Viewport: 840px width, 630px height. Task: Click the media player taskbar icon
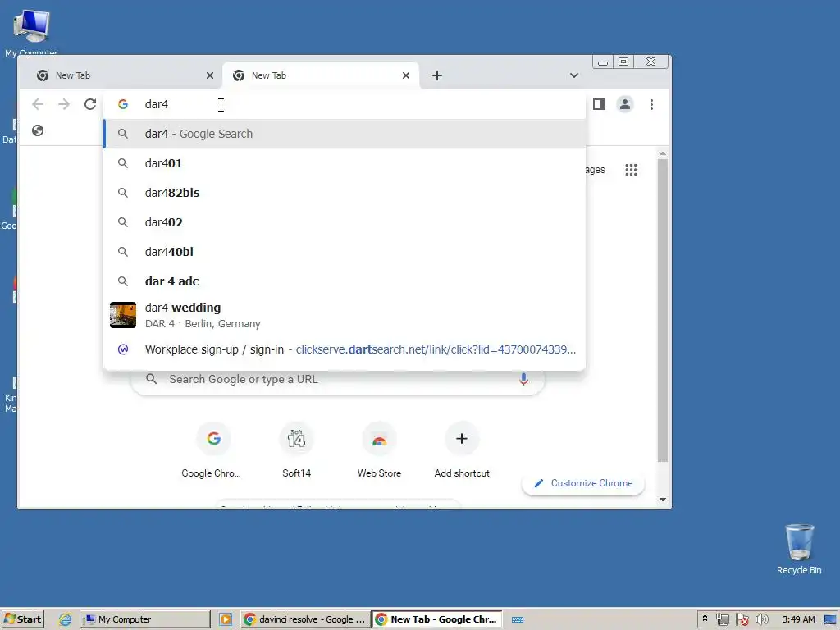click(226, 619)
